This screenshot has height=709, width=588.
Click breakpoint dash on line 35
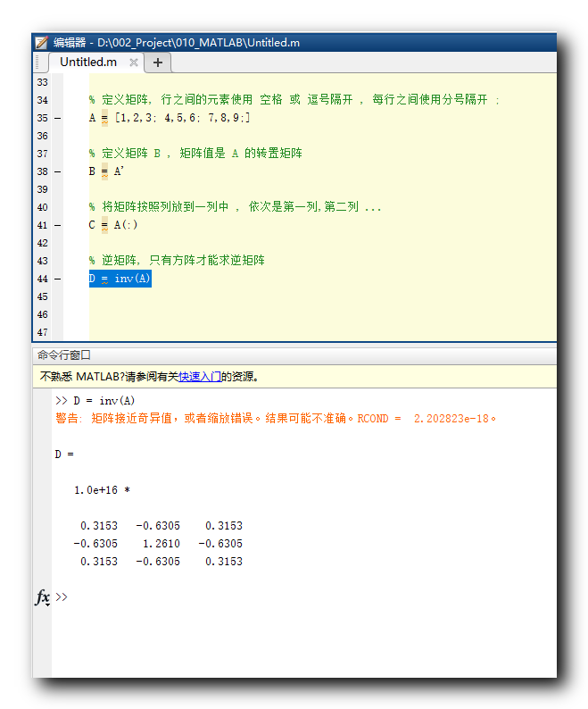pos(57,118)
